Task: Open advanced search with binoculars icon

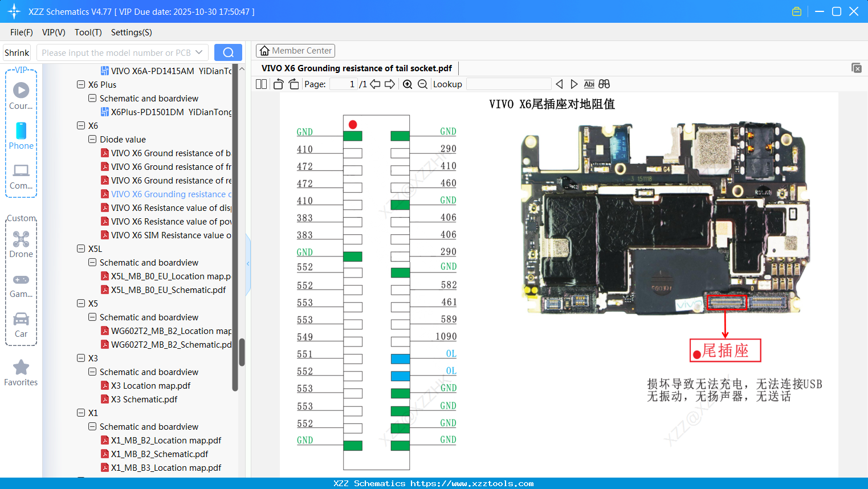Action: pyautogui.click(x=604, y=84)
